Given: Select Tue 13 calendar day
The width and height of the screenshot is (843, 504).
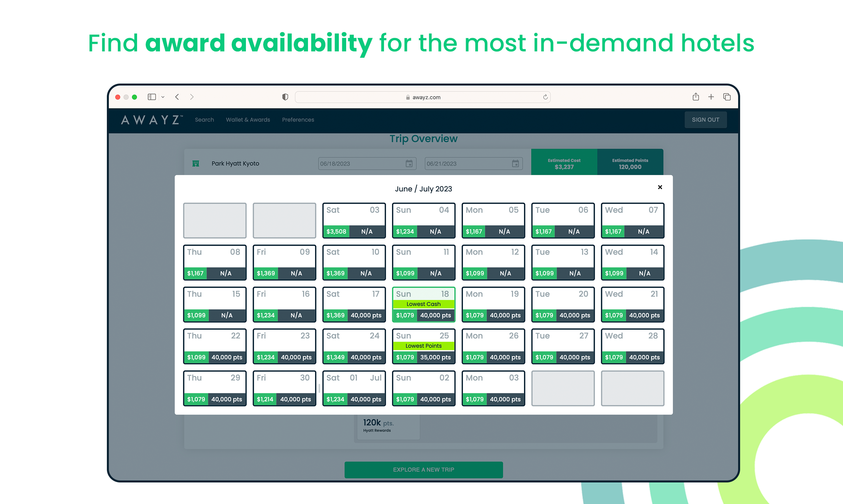Looking at the screenshot, I should coord(563,263).
